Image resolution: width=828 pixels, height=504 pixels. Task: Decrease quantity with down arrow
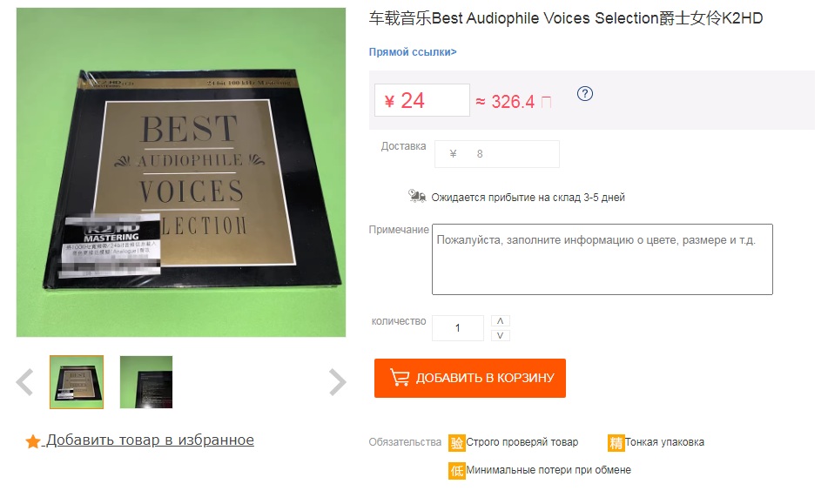[x=500, y=335]
